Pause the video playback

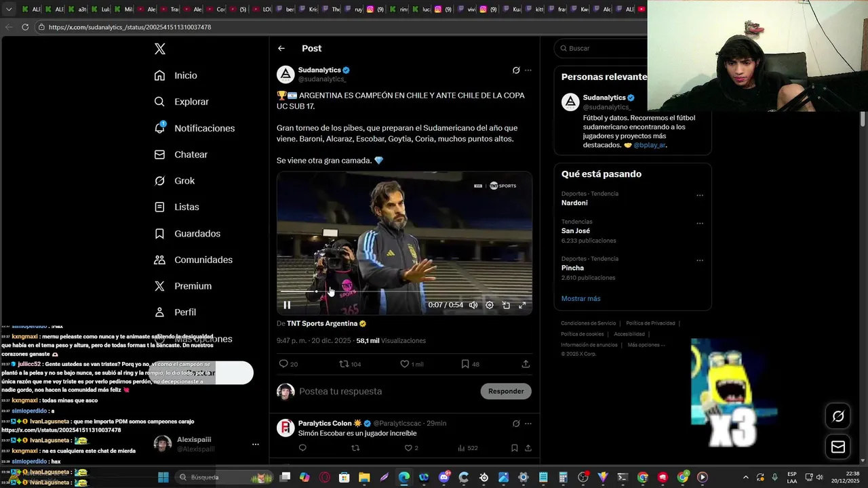point(287,305)
